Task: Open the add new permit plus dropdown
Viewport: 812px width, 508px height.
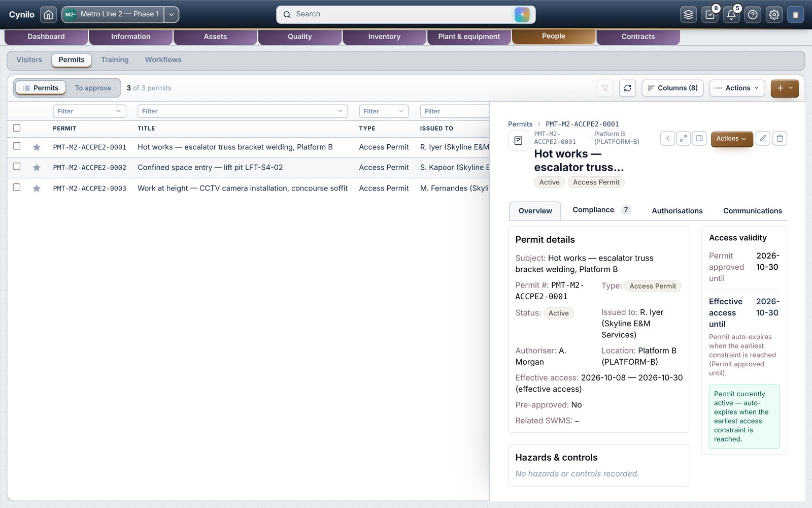Action: [x=785, y=88]
